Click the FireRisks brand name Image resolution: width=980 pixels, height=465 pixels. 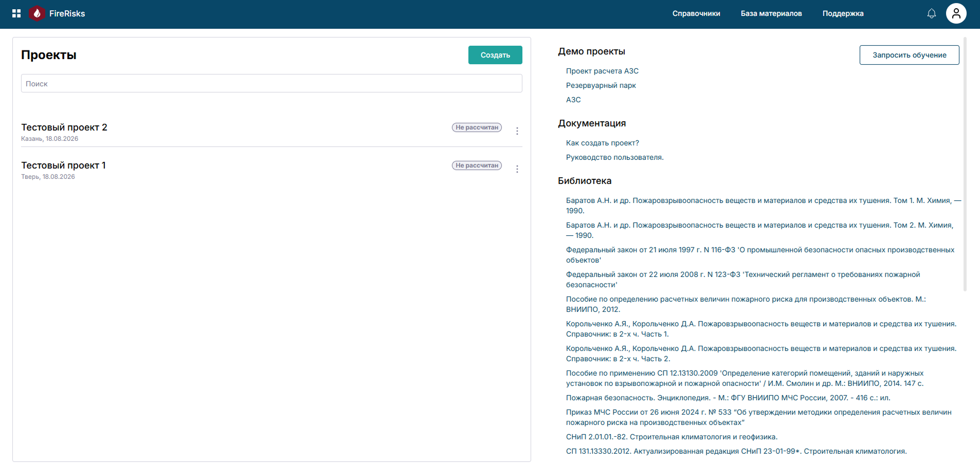(x=67, y=13)
